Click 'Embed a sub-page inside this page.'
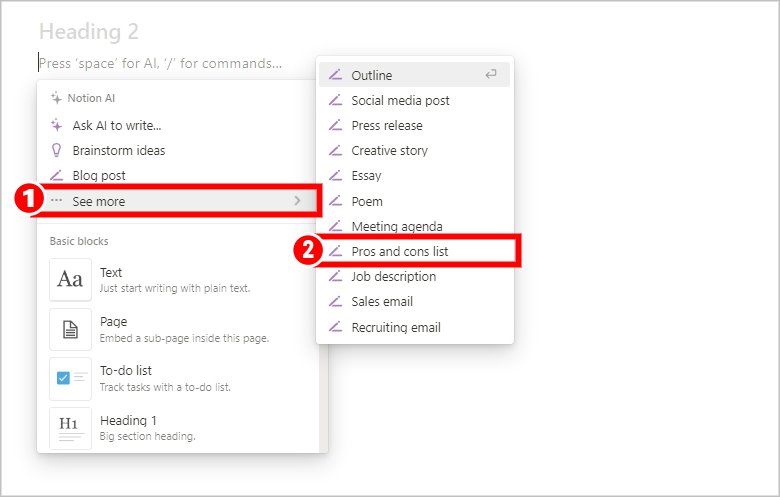This screenshot has height=497, width=780. pos(184,338)
